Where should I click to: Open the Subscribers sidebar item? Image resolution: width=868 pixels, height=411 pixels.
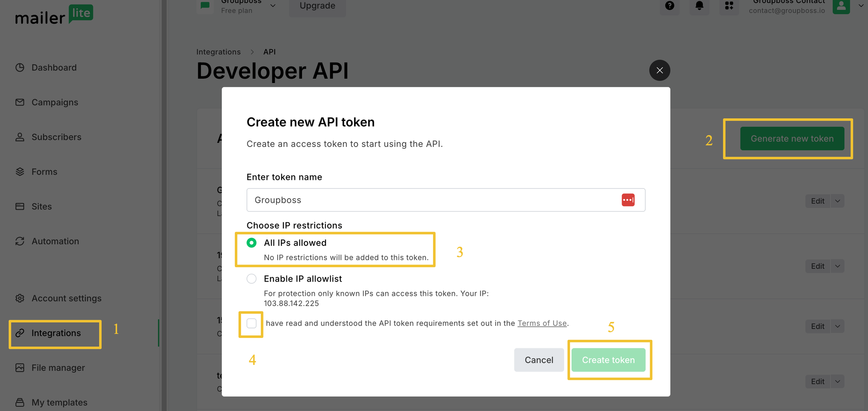(48, 137)
